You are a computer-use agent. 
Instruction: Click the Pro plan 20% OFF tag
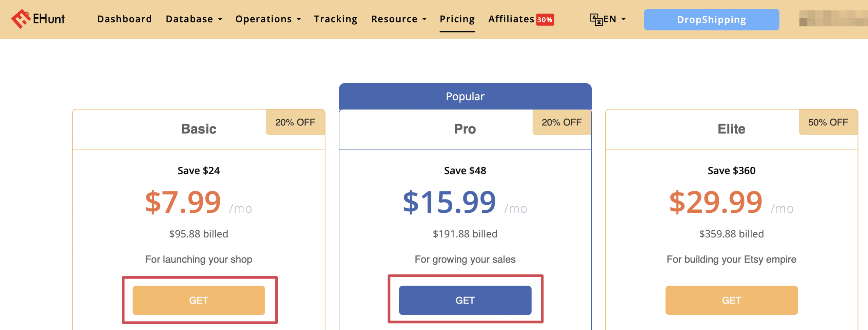click(x=561, y=122)
